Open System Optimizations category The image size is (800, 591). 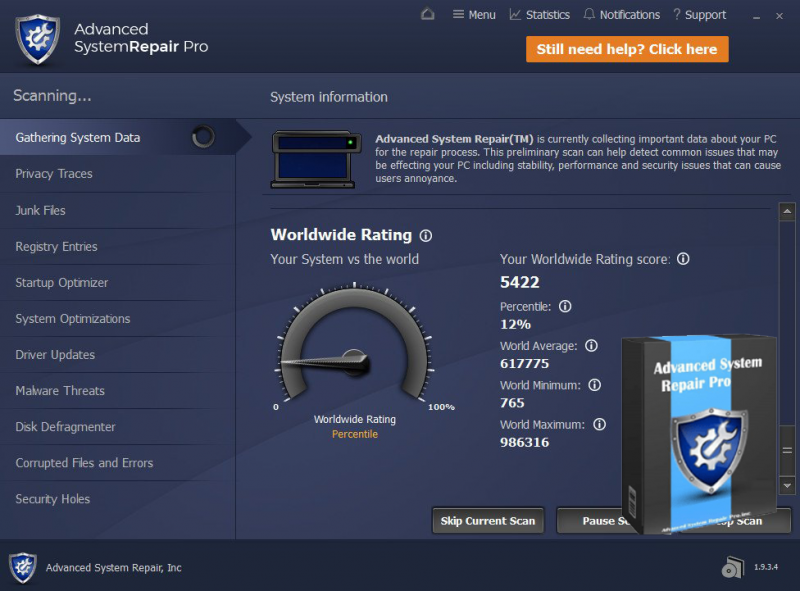pyautogui.click(x=118, y=318)
